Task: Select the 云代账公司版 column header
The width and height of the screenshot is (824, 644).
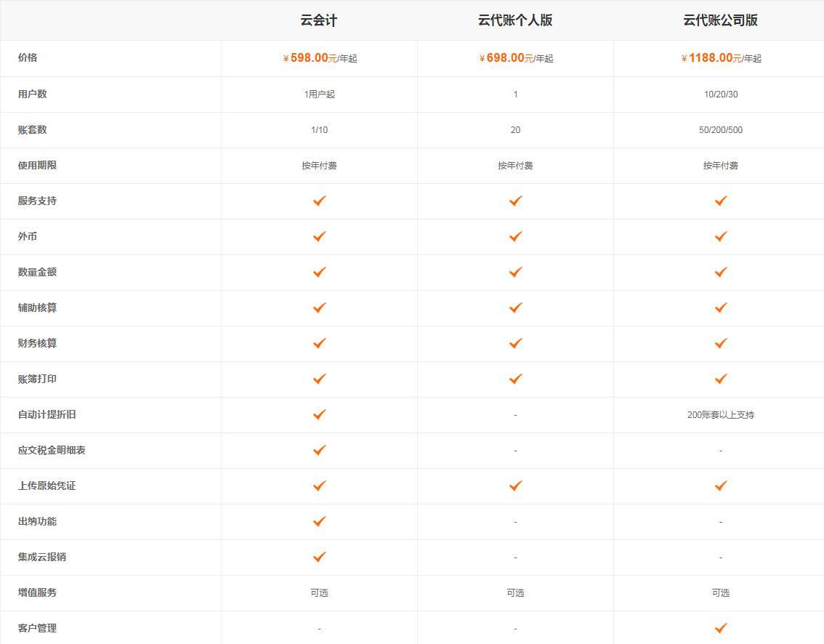Action: [720, 20]
